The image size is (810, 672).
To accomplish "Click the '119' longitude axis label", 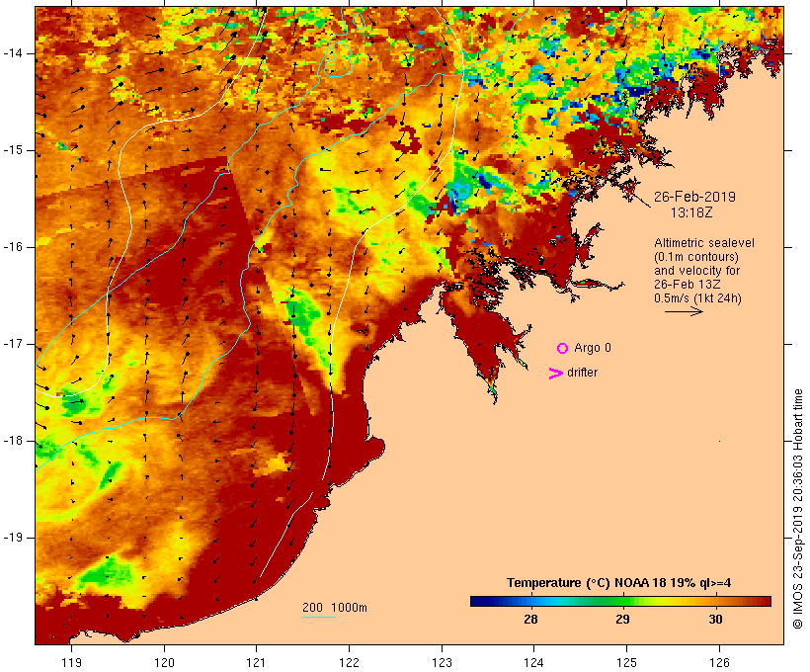I will coord(71,662).
